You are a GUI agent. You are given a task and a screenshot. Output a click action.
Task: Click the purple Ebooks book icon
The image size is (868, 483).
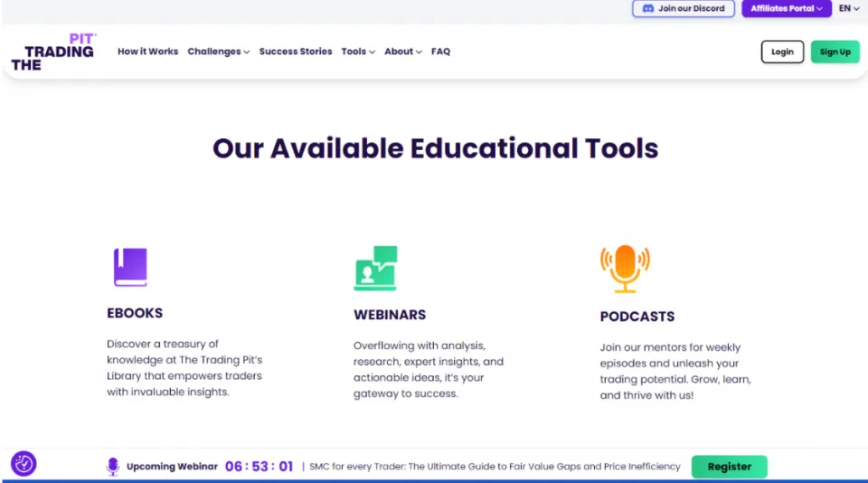click(130, 267)
